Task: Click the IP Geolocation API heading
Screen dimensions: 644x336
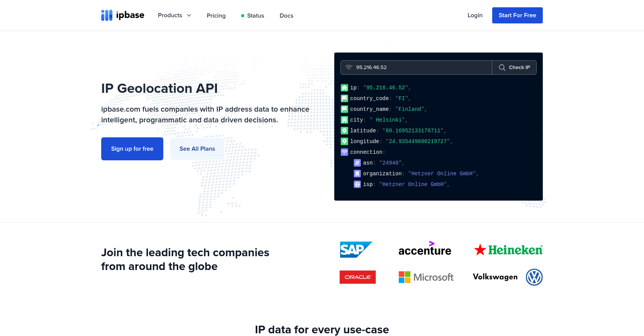Action: pos(159,88)
